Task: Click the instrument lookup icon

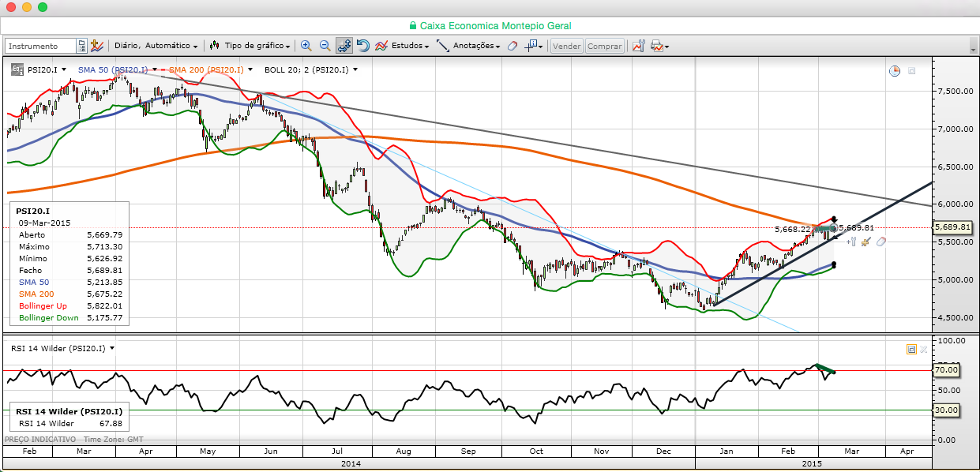Action: point(81,47)
